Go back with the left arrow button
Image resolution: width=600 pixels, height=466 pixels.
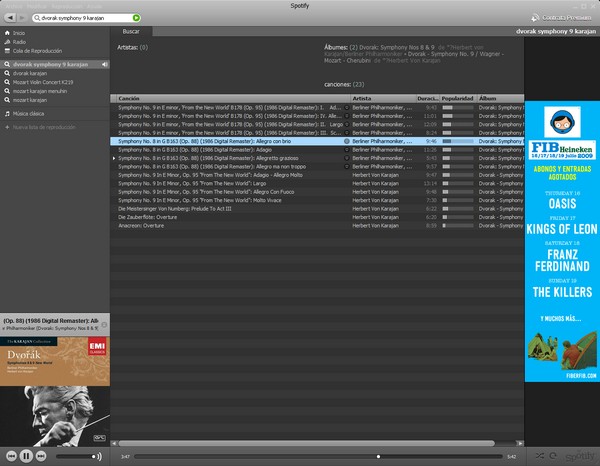(10, 18)
